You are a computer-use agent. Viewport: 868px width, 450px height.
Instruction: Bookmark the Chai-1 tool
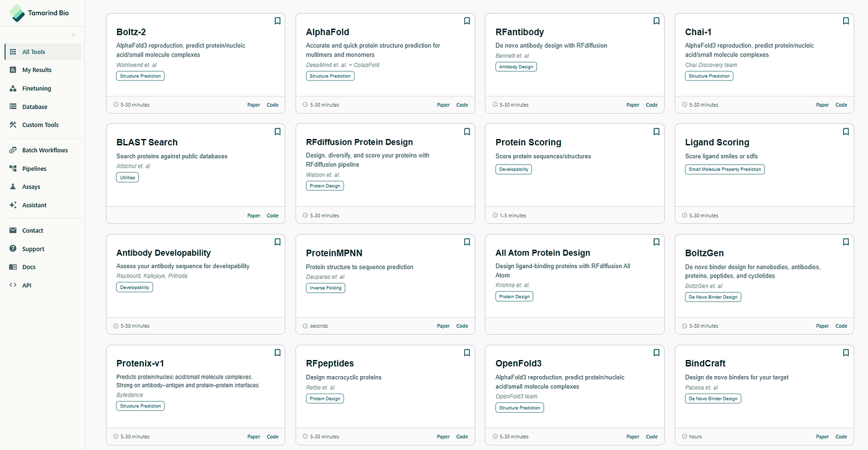(x=846, y=21)
